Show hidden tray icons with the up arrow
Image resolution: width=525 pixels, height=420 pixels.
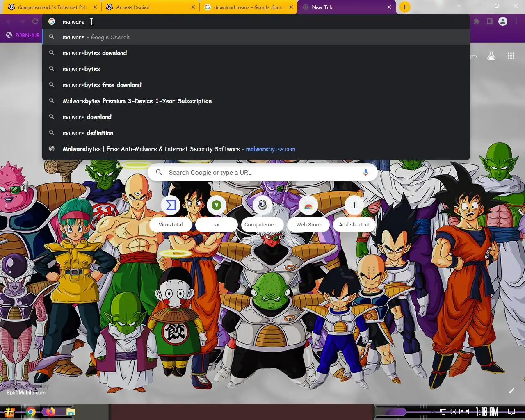(x=433, y=412)
